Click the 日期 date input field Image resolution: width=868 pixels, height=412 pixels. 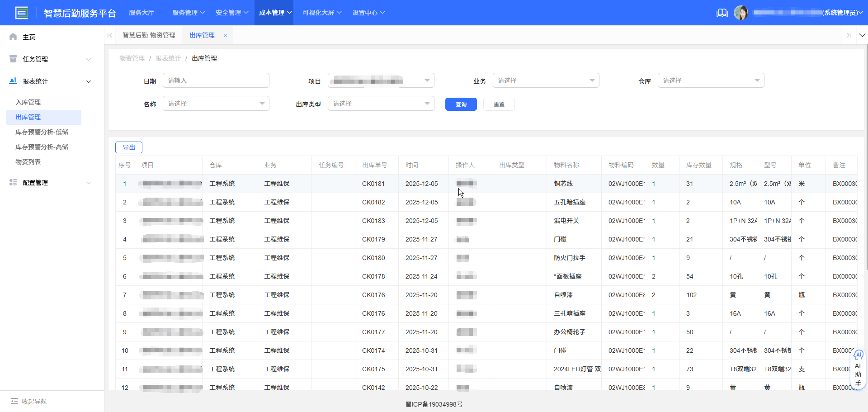(216, 80)
